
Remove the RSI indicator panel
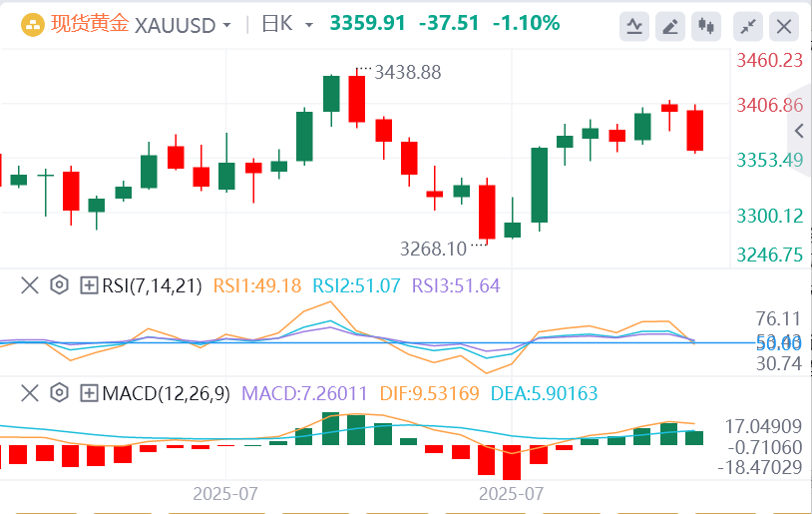pyautogui.click(x=30, y=285)
